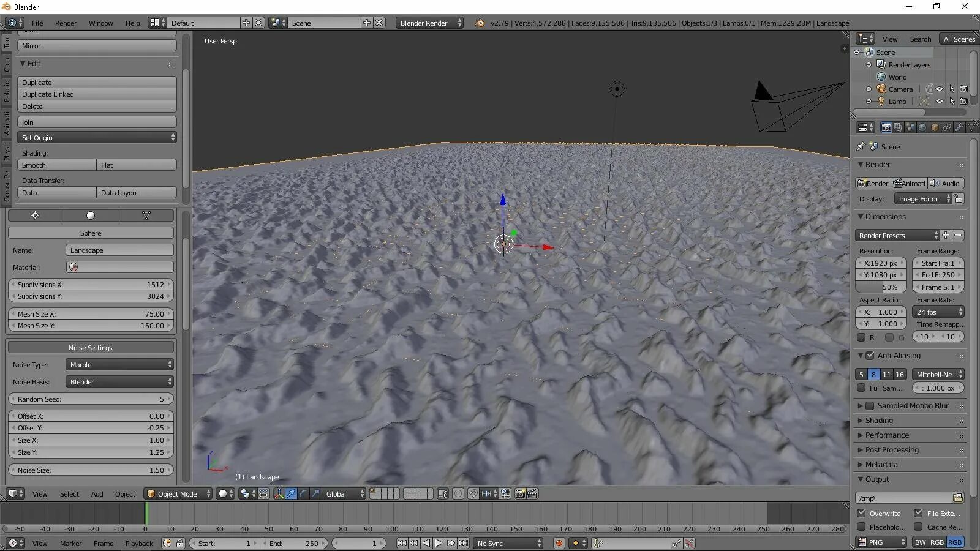Open the World properties tab icon

pos(922,127)
